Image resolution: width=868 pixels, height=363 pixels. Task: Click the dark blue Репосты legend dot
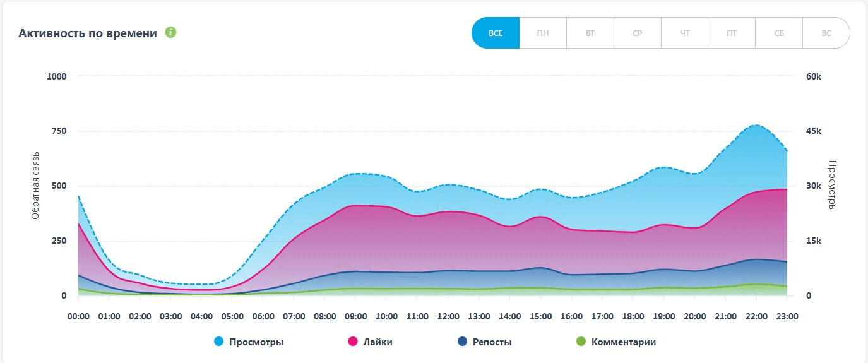461,342
